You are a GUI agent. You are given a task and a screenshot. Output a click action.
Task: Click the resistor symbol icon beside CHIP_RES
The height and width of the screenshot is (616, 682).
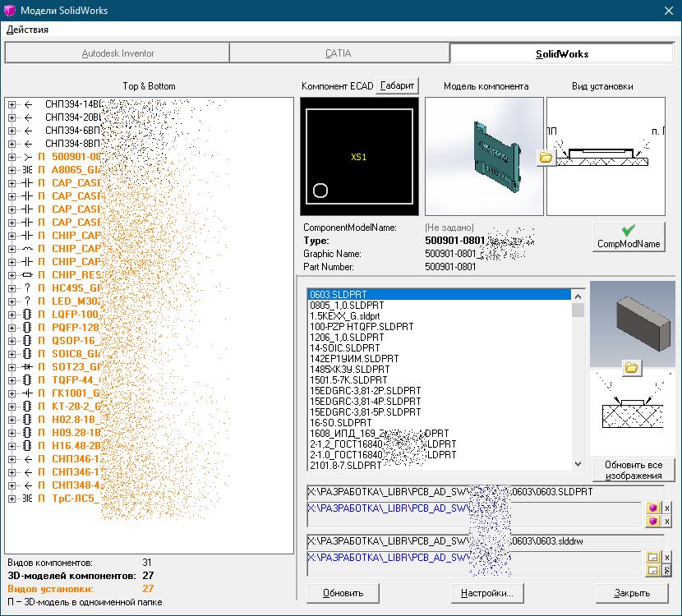[28, 275]
